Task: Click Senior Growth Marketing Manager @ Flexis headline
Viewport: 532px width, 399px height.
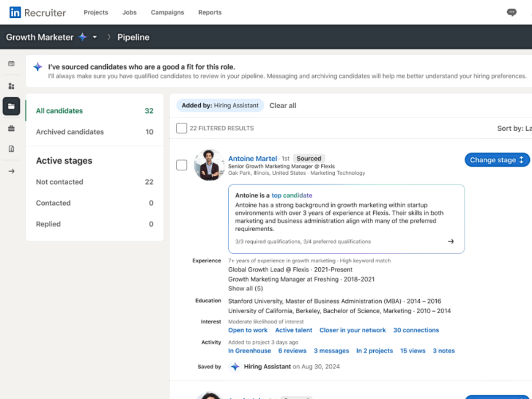Action: click(282, 166)
